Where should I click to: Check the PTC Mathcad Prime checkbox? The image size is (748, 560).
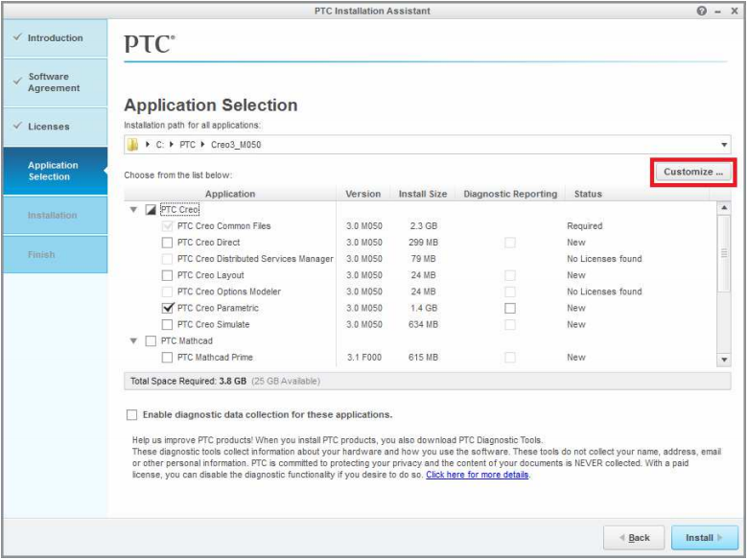[x=167, y=358]
